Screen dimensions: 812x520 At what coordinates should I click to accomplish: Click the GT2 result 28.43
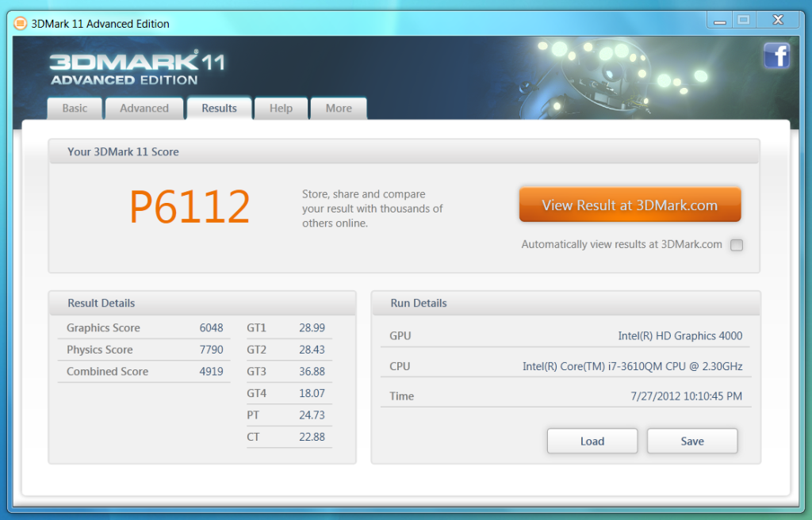[312, 350]
